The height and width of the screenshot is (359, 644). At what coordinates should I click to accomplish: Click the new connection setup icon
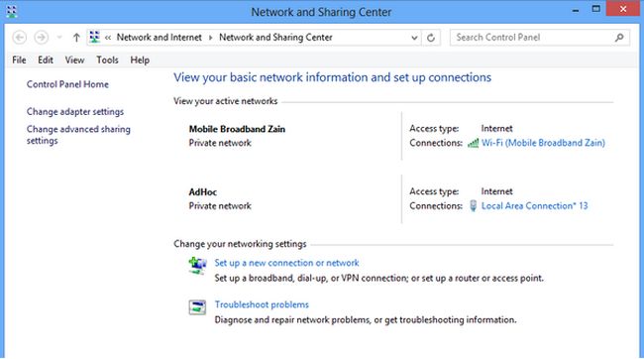(x=197, y=265)
